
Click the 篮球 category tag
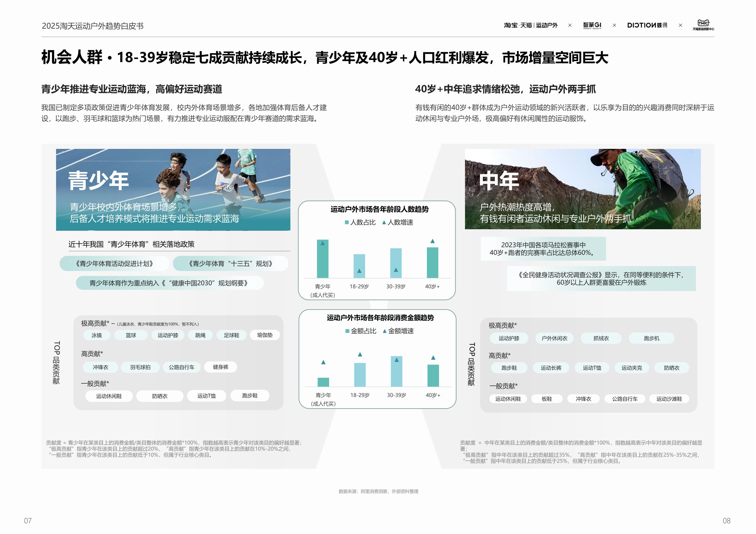pos(131,335)
